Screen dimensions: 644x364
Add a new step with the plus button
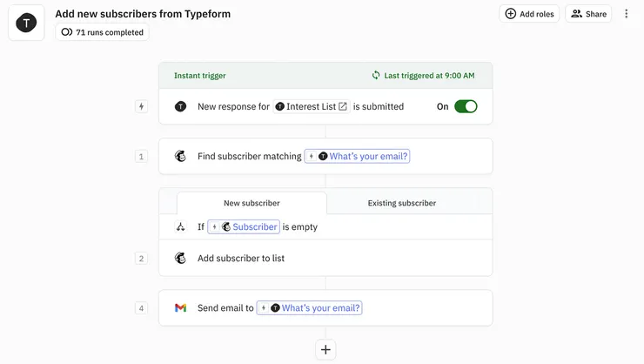pyautogui.click(x=325, y=349)
